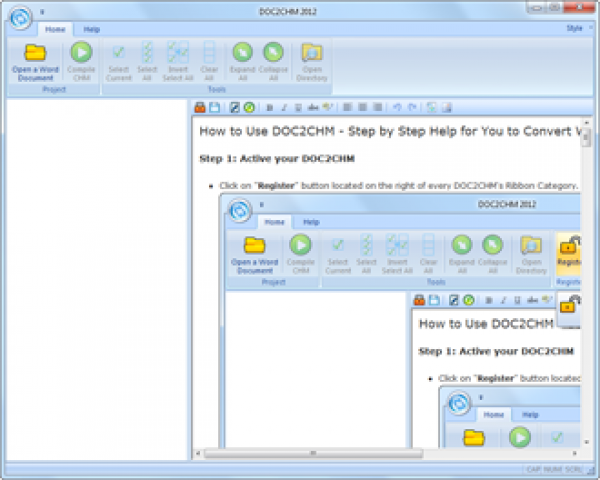Open the DOC2CHM round application button
600x480 pixels.
point(20,18)
